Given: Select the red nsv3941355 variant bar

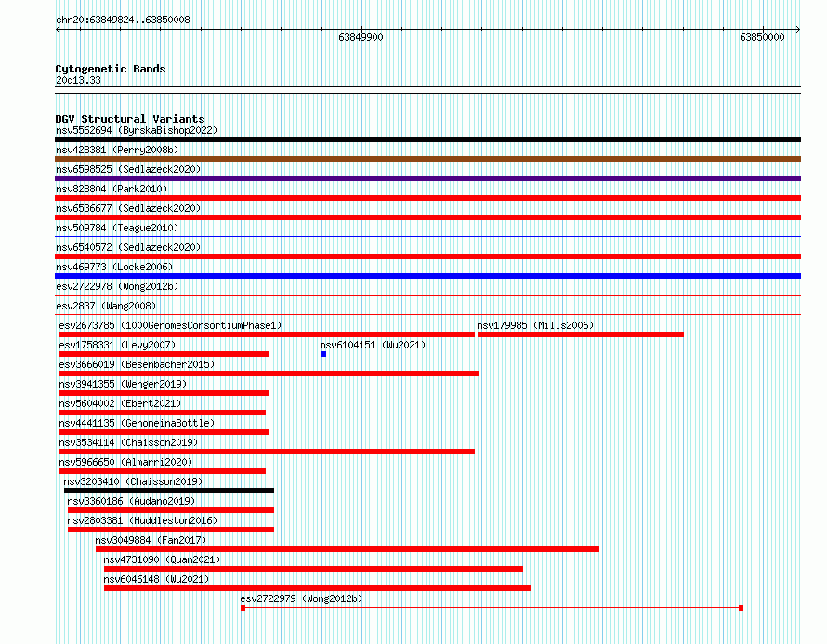Looking at the screenshot, I should [x=164, y=393].
